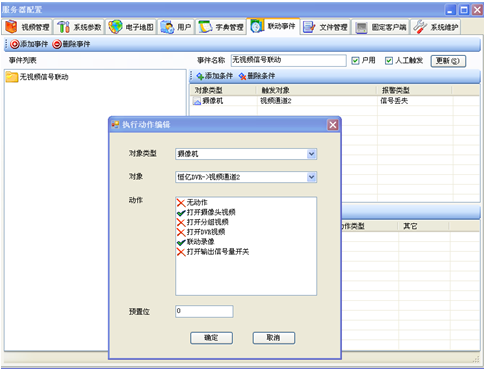Toggle the 启用 checkbox
The height and width of the screenshot is (370, 484).
[x=355, y=61]
